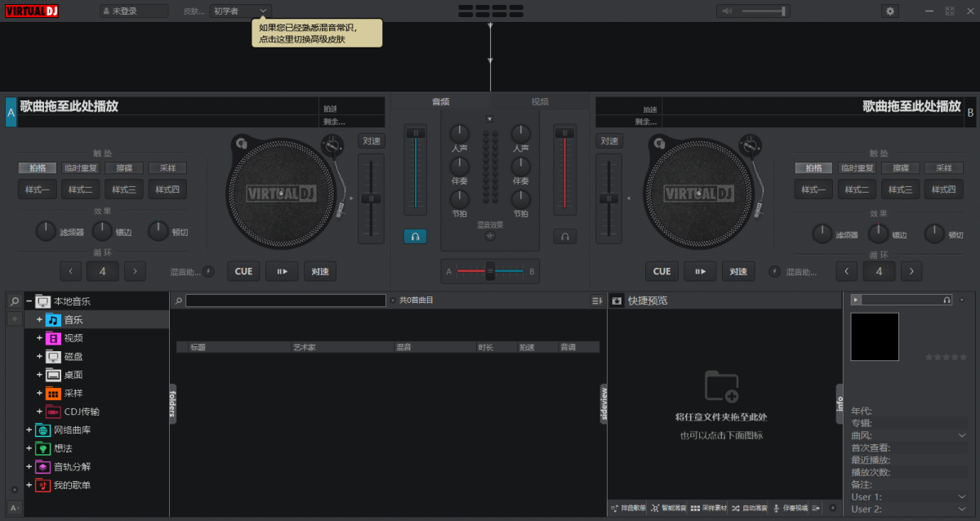This screenshot has width=980, height=521.
Task: Open the 采样素材 sampler panel
Action: click(714, 508)
